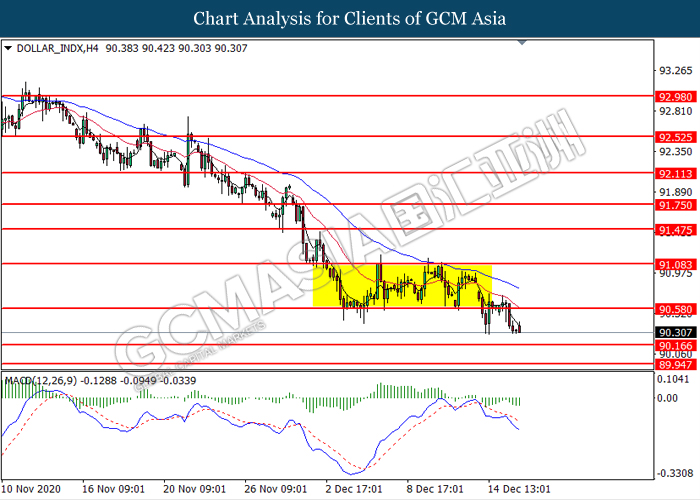The width and height of the screenshot is (700, 500).
Task: Click the current price 90.307 label
Action: pyautogui.click(x=675, y=333)
